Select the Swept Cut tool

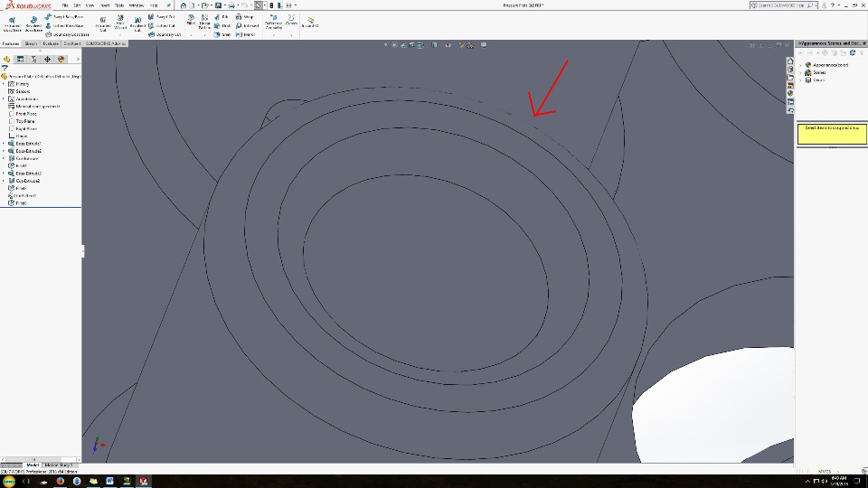[x=162, y=17]
